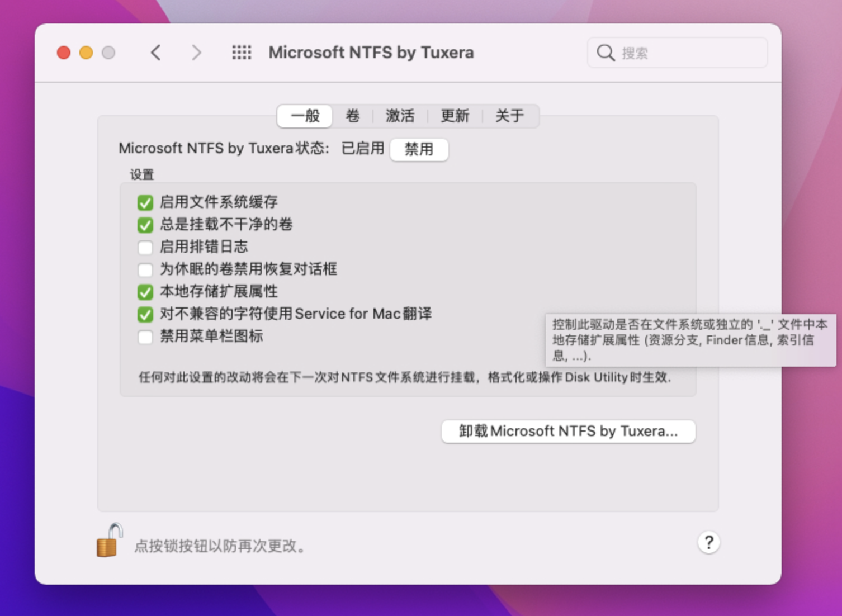The width and height of the screenshot is (842, 616).
Task: Click the red close window button
Action: [x=64, y=53]
